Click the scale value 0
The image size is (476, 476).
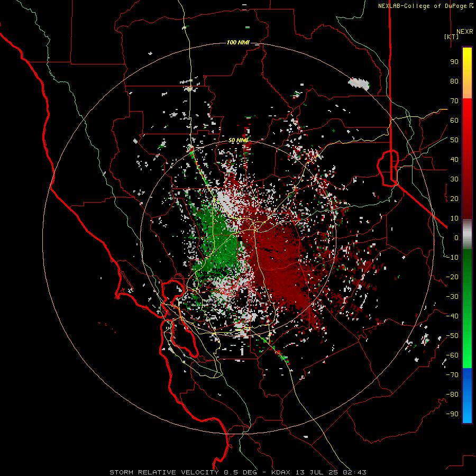456,238
